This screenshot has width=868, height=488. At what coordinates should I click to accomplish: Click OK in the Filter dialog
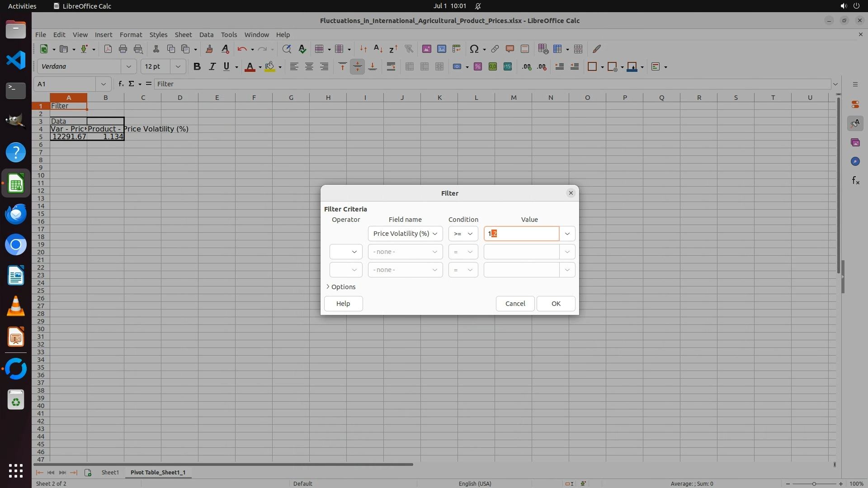556,304
